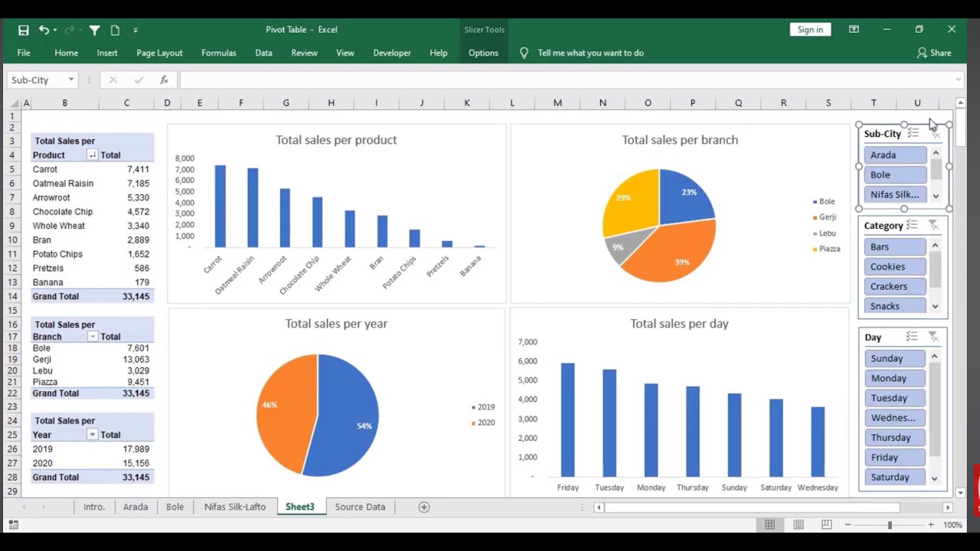Click the filter icon in Quick Access Toolbar
The image size is (980, 551).
[x=94, y=30]
